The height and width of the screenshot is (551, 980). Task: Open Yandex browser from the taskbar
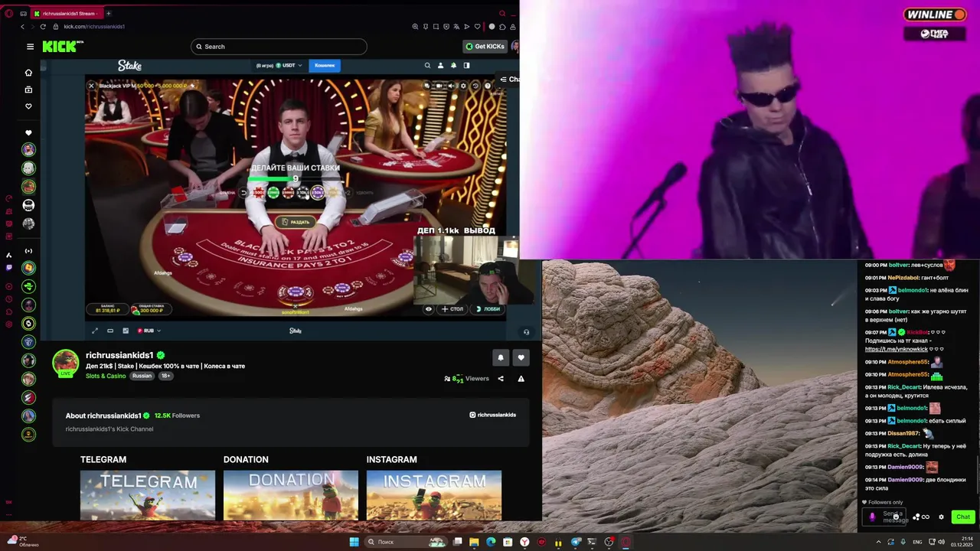pos(524,542)
